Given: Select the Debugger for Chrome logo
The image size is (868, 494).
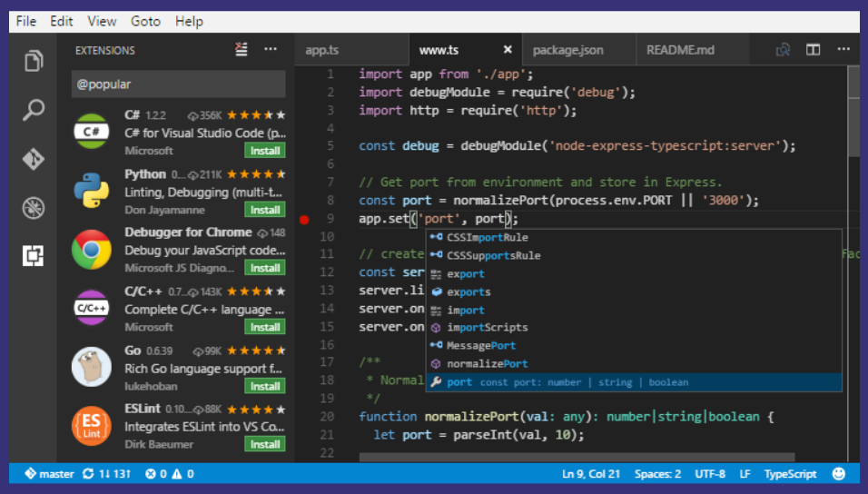Looking at the screenshot, I should (x=92, y=249).
